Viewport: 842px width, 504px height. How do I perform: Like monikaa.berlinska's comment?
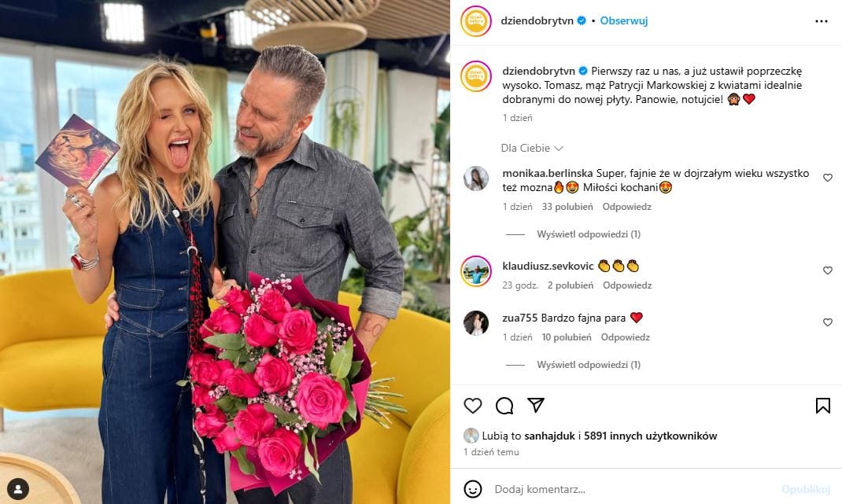coord(828,178)
